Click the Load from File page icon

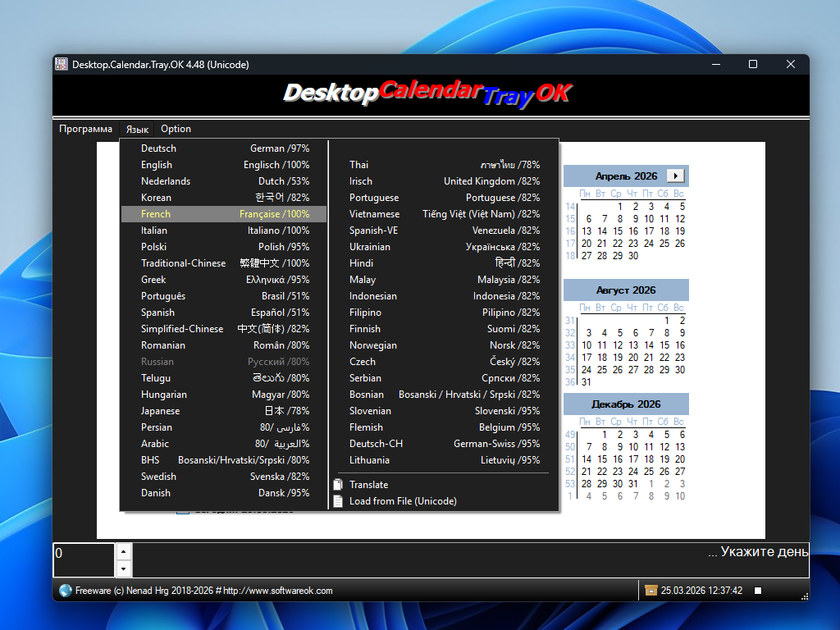[x=338, y=501]
